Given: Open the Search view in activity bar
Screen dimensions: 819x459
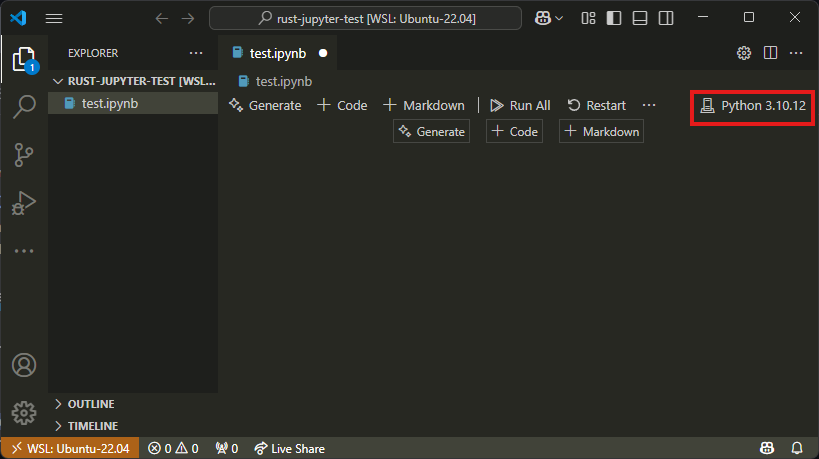Looking at the screenshot, I should pos(24,107).
